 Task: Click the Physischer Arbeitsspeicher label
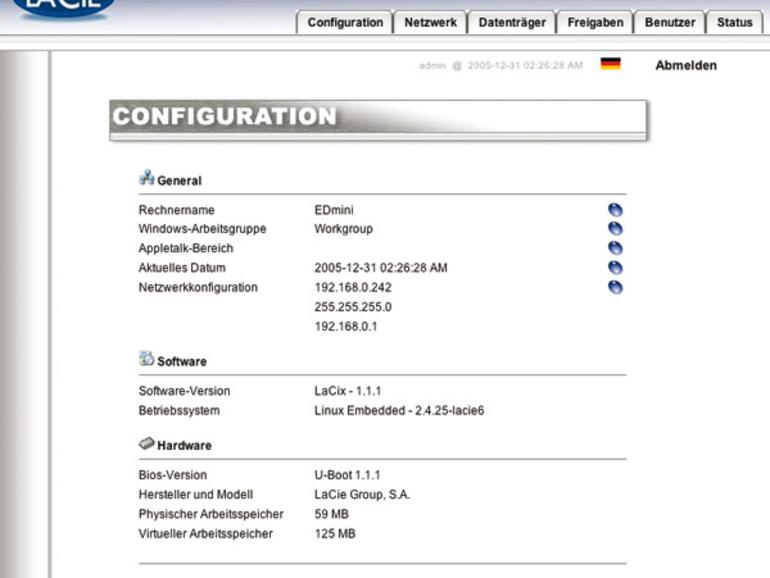[x=211, y=514]
